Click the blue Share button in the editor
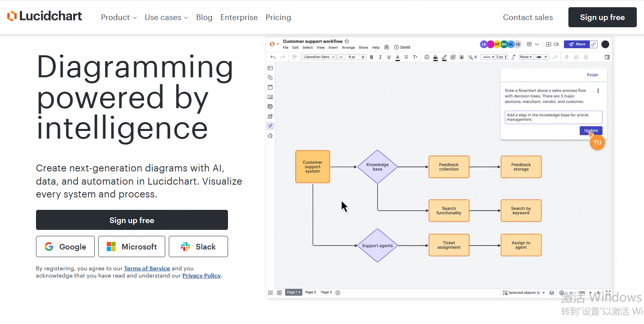 [577, 44]
